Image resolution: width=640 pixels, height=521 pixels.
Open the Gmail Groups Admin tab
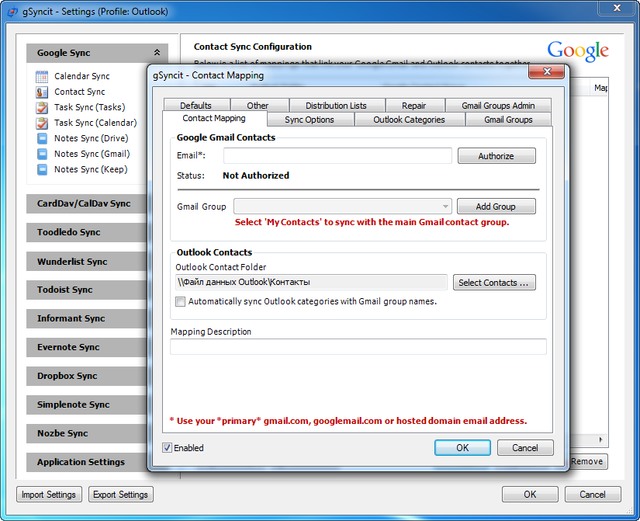point(498,106)
